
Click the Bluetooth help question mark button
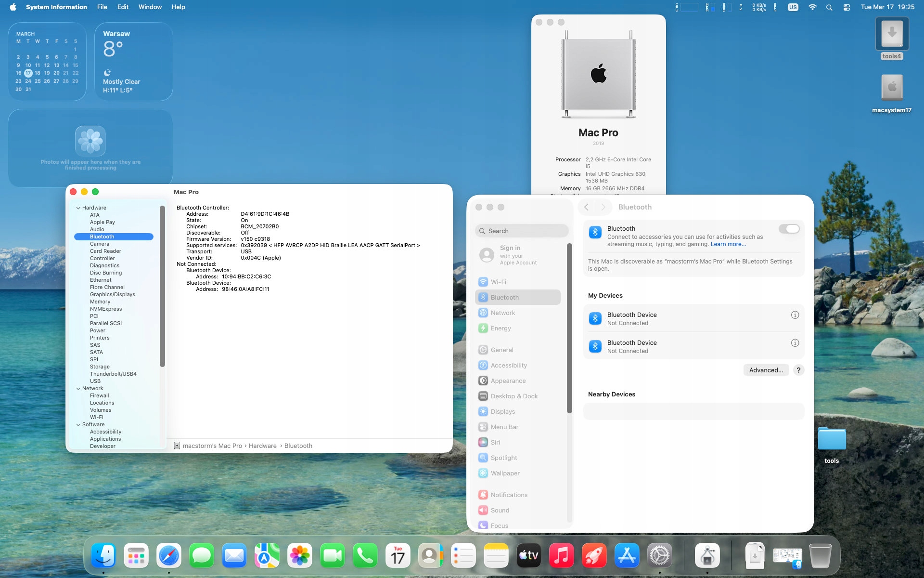pos(798,370)
